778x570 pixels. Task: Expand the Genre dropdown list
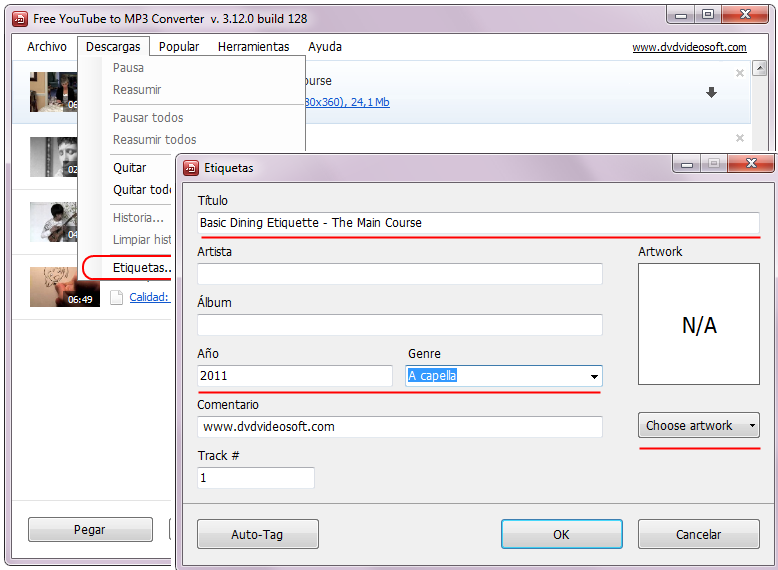click(x=594, y=377)
